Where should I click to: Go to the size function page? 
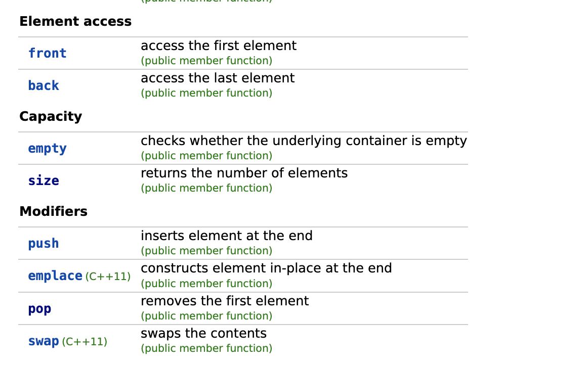tap(44, 180)
